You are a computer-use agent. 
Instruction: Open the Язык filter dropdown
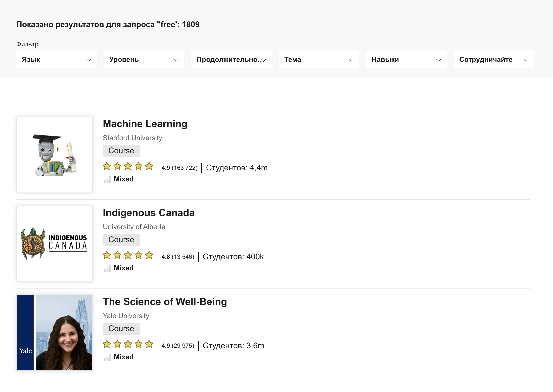tap(57, 60)
